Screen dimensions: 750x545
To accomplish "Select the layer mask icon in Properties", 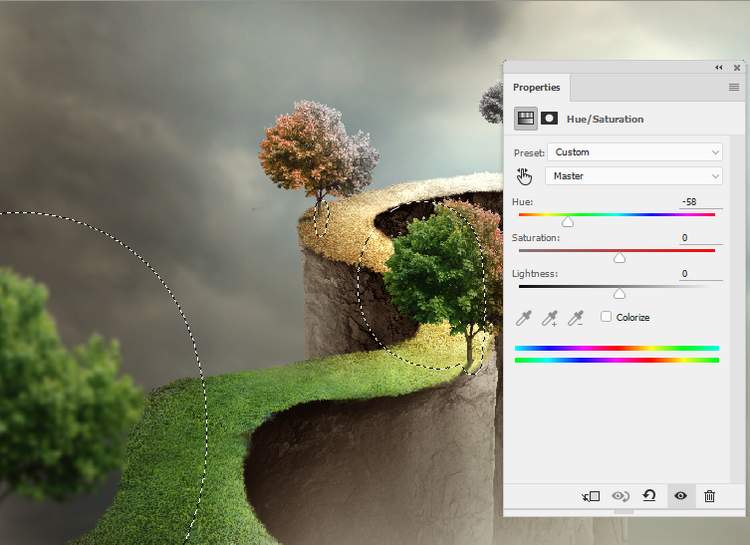I will pyautogui.click(x=549, y=118).
